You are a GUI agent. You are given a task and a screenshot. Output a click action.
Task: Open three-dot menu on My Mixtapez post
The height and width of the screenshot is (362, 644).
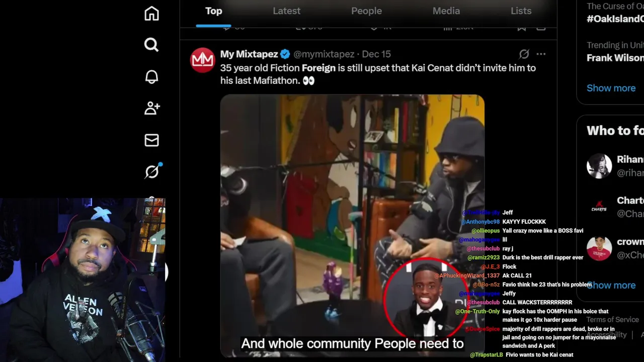click(x=541, y=54)
